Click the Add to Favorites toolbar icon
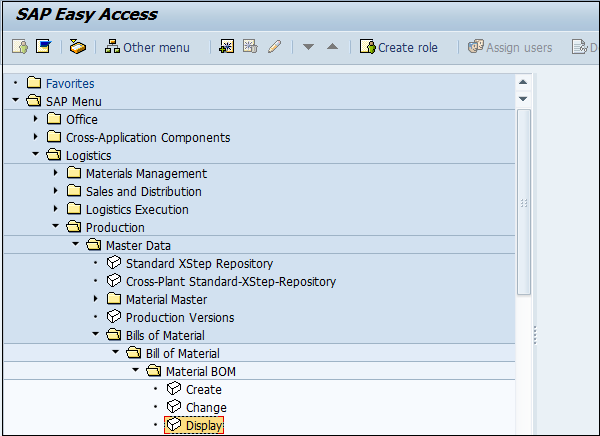Image resolution: width=600 pixels, height=436 pixels. pos(228,47)
